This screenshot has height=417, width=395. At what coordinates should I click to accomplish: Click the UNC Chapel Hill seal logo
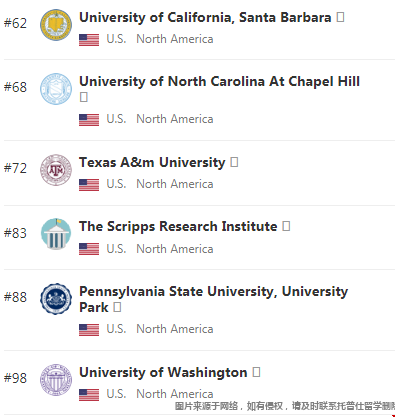point(56,89)
